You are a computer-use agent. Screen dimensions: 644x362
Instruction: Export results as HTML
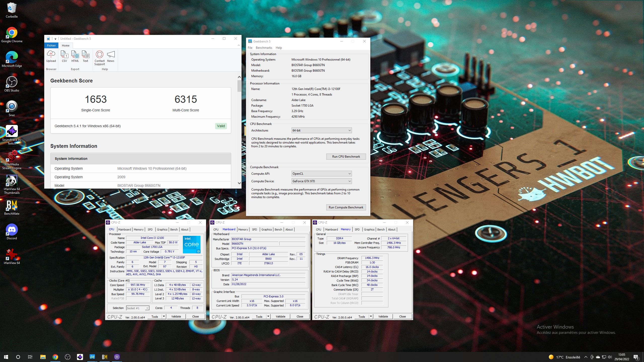click(75, 56)
